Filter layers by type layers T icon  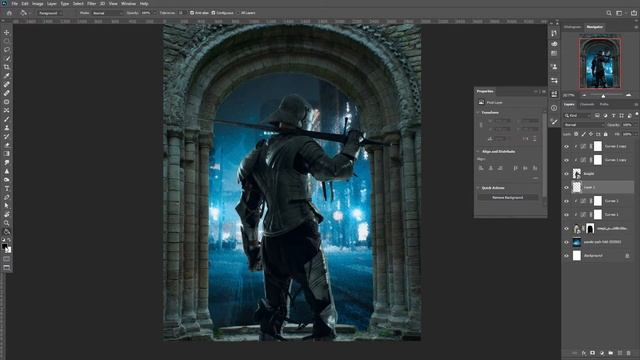(613, 116)
